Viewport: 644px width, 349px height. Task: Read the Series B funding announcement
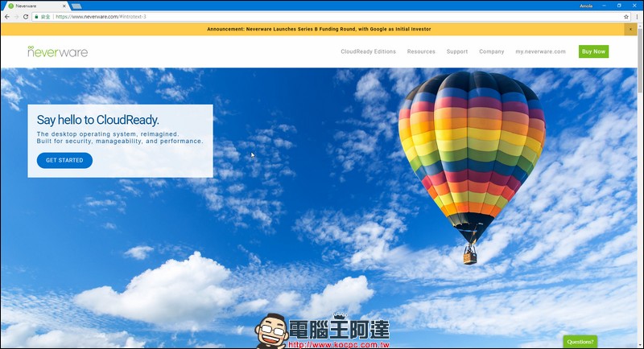tap(319, 29)
